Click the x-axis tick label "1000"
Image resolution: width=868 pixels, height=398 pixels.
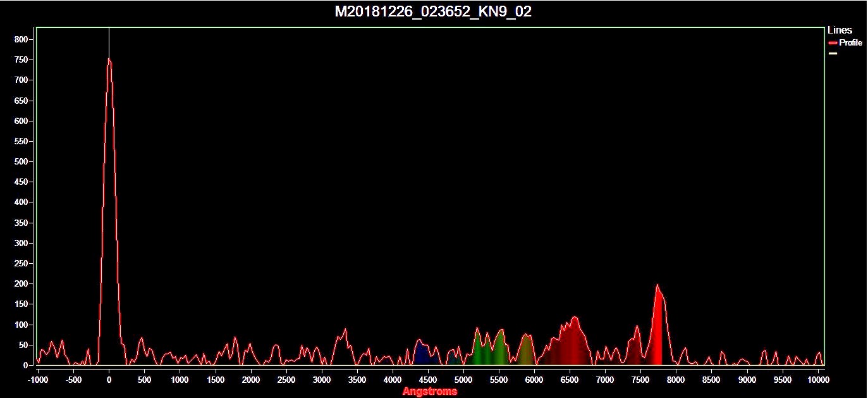tap(180, 380)
